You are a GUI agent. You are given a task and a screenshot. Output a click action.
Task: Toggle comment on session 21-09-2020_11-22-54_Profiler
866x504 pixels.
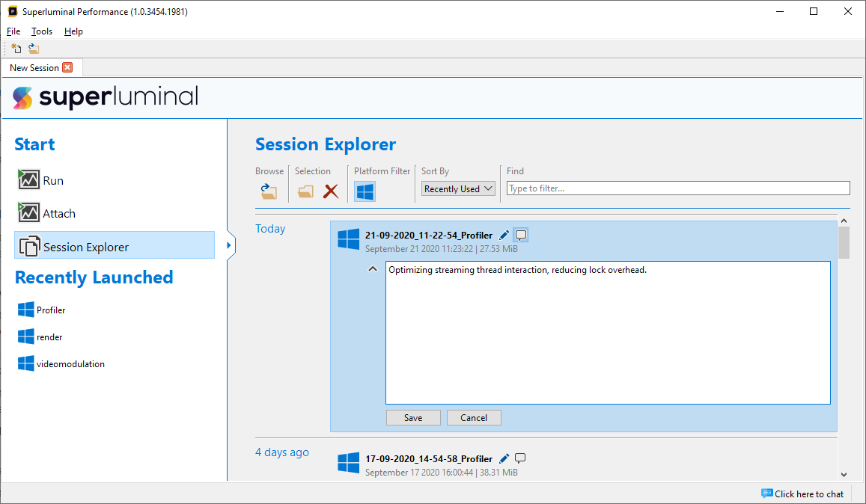(520, 235)
